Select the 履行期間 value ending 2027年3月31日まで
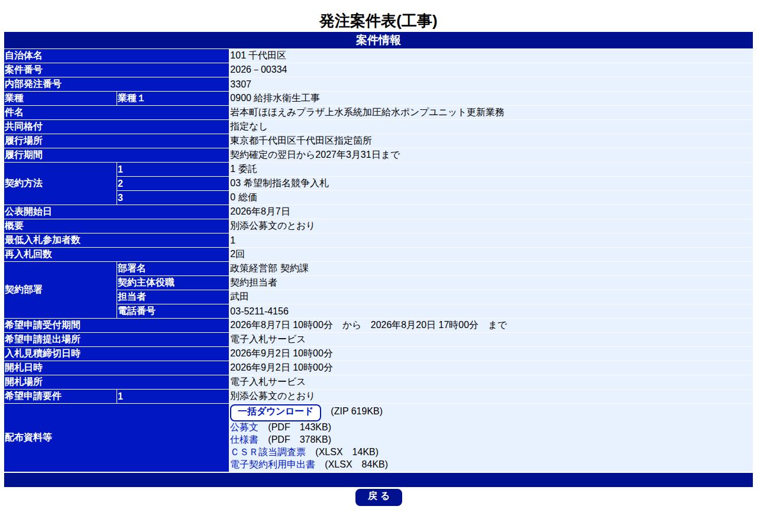 (315, 155)
